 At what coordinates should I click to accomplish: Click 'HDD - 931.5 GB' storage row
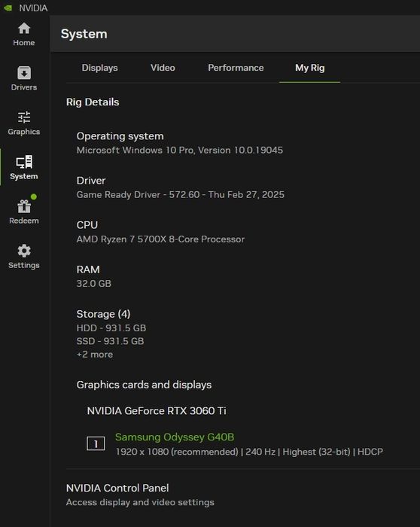[111, 327]
